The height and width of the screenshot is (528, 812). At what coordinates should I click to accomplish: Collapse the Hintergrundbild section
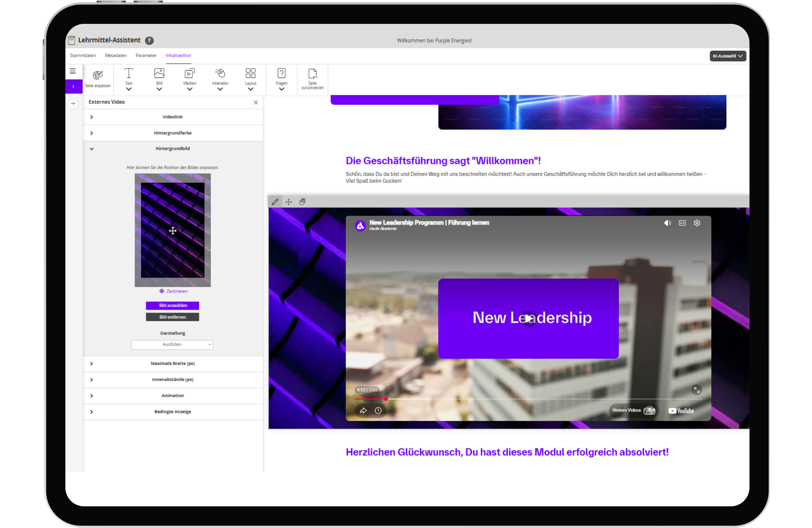point(173,149)
